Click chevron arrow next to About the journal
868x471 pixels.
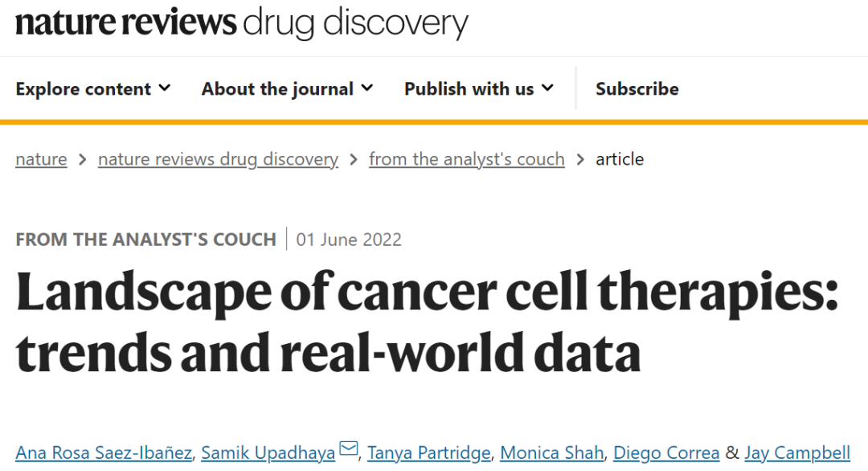pos(367,88)
